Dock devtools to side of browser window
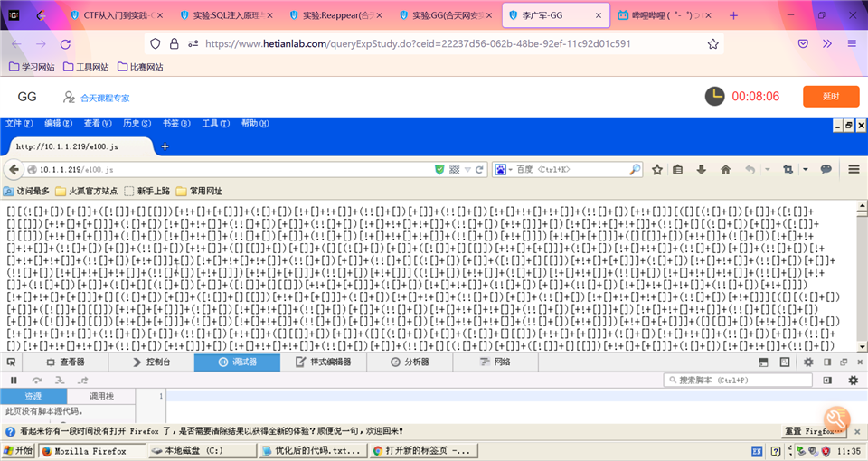 pos(827,362)
